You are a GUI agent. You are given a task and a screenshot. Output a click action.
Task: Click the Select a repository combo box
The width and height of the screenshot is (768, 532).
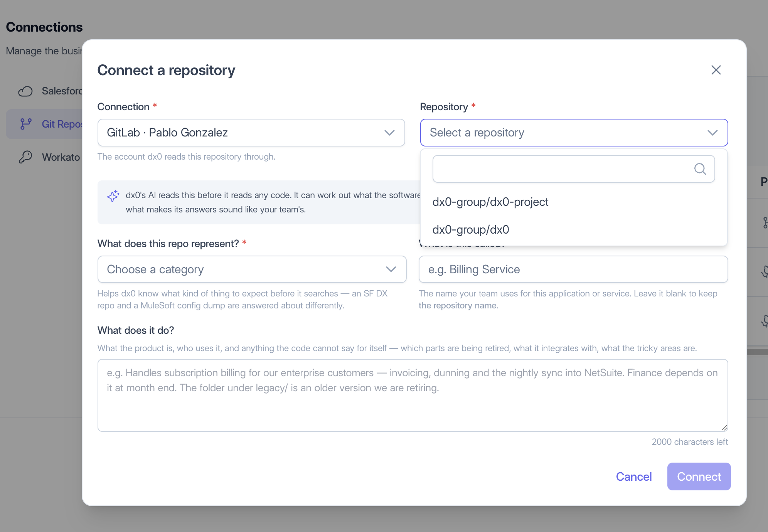pyautogui.click(x=574, y=133)
